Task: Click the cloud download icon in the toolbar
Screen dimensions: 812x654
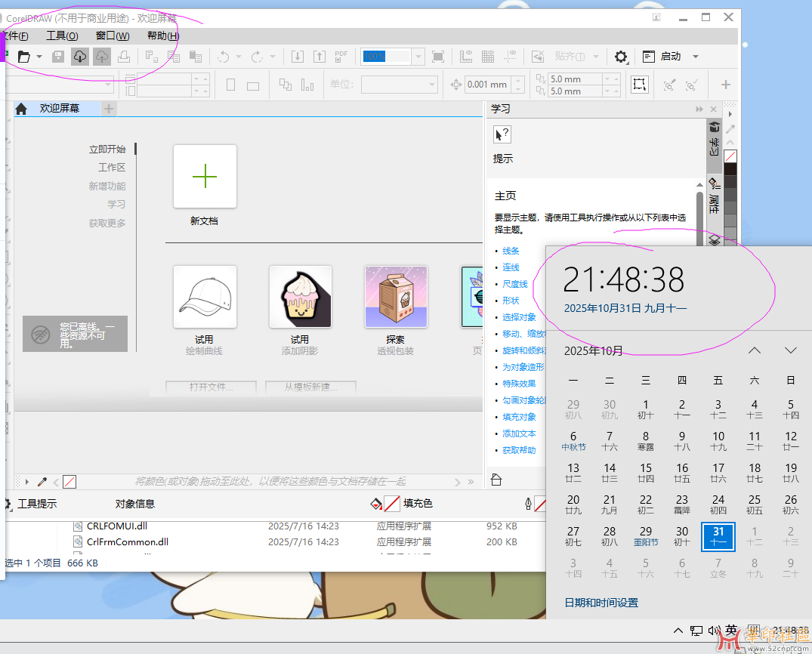Action: [80, 57]
